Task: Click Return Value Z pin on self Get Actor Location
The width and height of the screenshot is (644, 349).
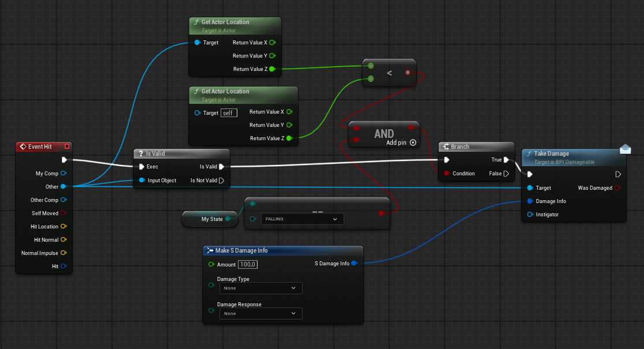Action: [x=289, y=138]
